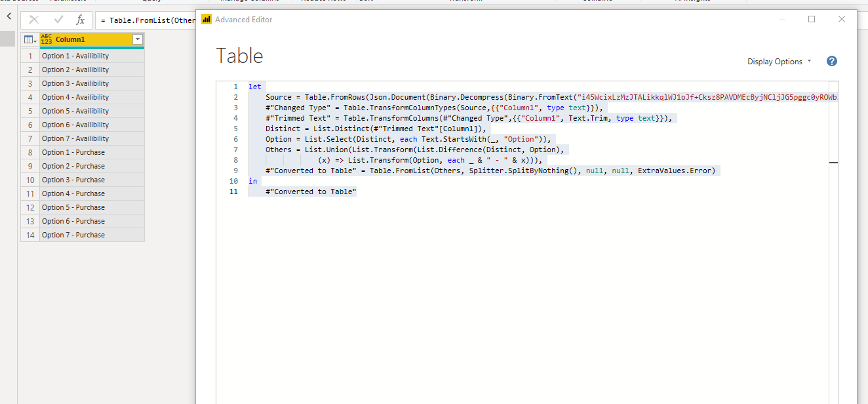The width and height of the screenshot is (868, 404).
Task: Click 'Distinct' step name on line 5
Action: click(283, 129)
